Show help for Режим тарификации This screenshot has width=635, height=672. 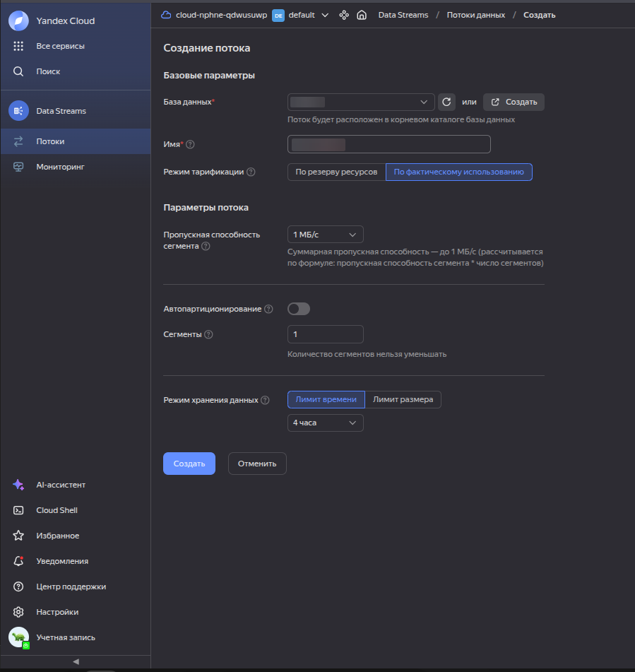coord(251,172)
